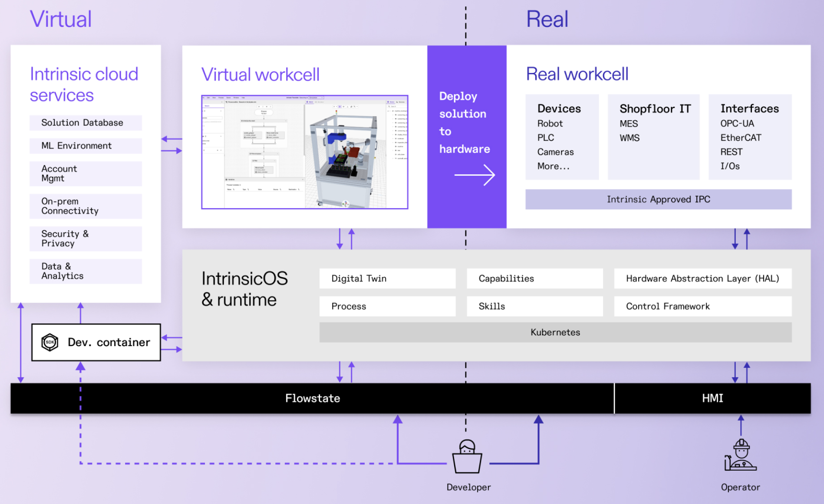Click the PLC entry under Devices

pyautogui.click(x=546, y=138)
